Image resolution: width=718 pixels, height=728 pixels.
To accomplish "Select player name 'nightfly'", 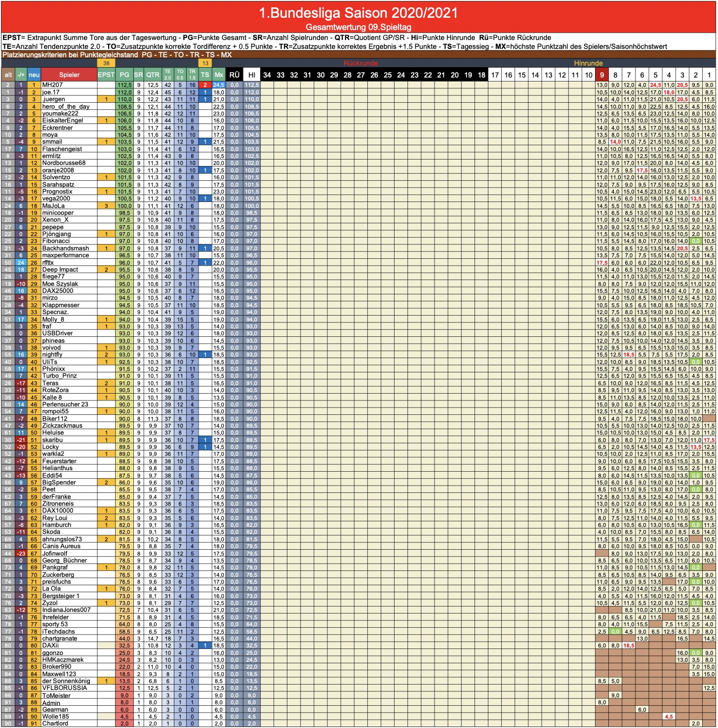I will (x=52, y=355).
